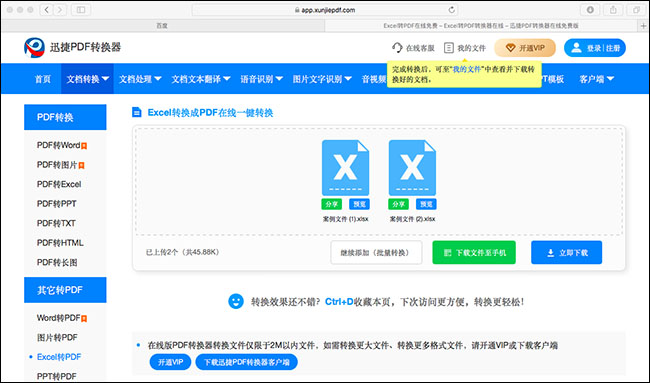
Task: Click the user avatar login icon
Action: point(576,48)
